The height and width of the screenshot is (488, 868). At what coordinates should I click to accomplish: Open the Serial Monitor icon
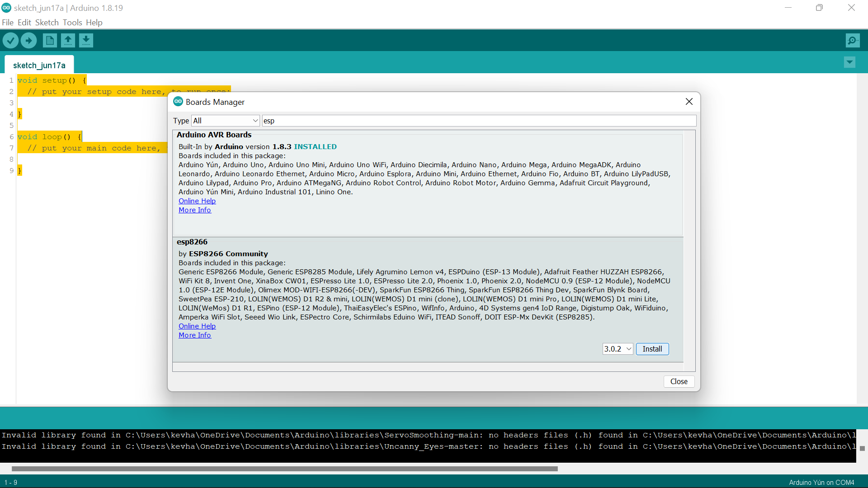852,41
